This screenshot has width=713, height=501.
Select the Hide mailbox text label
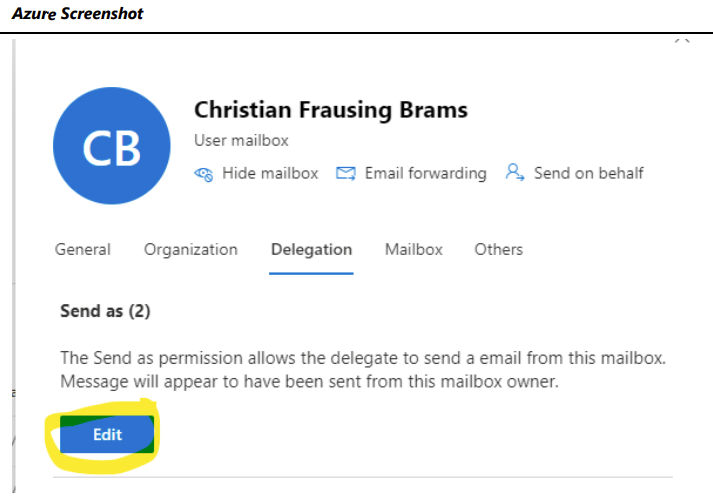click(270, 173)
